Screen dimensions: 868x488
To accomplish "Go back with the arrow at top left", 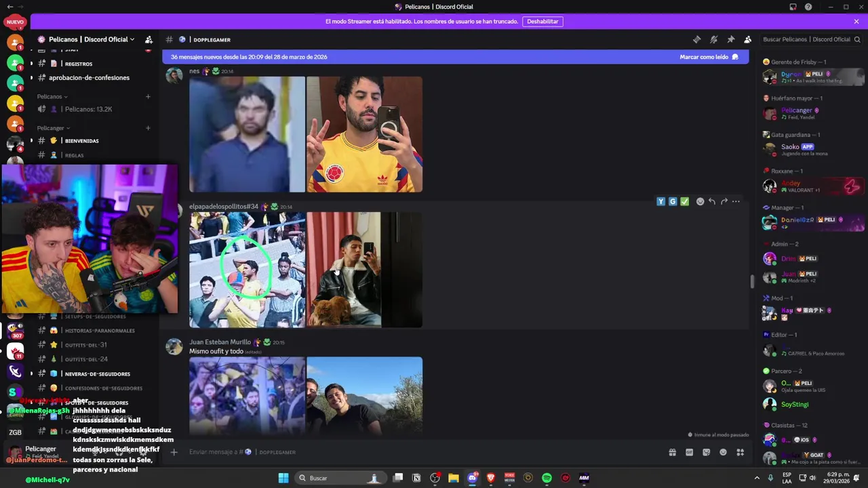I will click(9, 7).
